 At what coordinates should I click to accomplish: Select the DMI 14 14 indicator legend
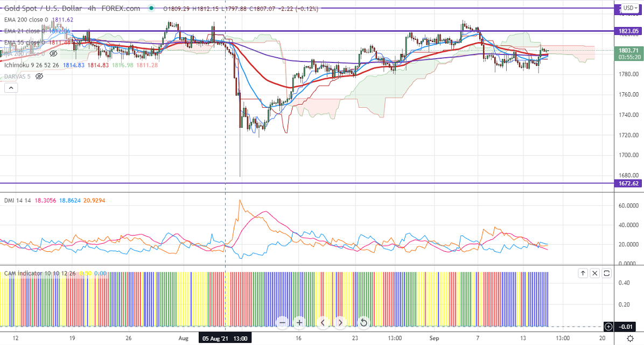[x=17, y=201]
